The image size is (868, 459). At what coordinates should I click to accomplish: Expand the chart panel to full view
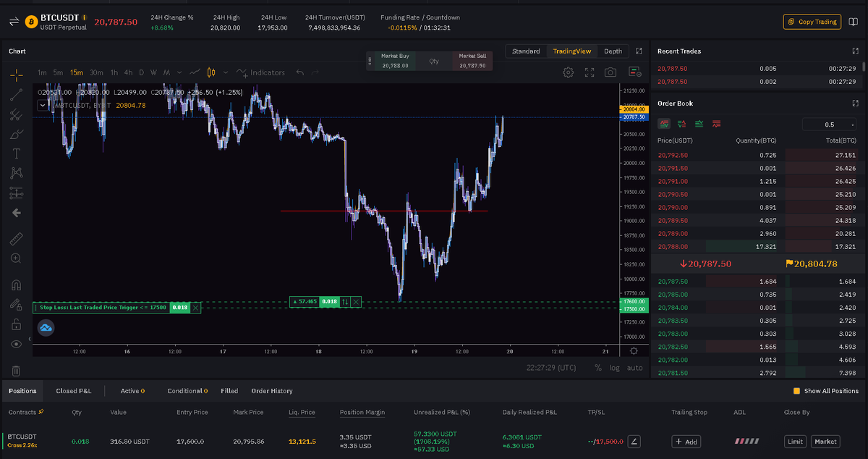pos(639,51)
